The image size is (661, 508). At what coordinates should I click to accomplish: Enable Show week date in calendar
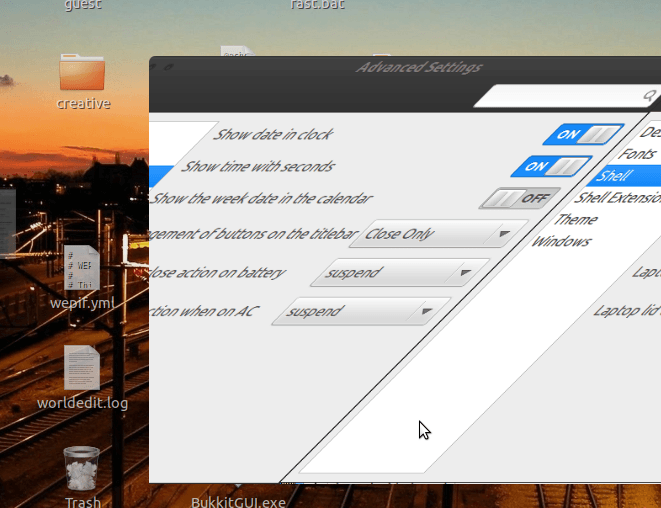pyautogui.click(x=519, y=198)
